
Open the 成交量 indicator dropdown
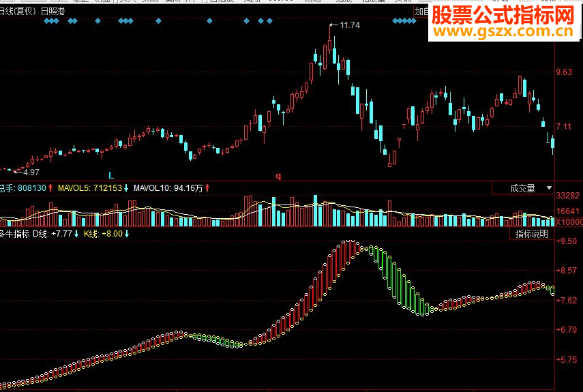[523, 188]
